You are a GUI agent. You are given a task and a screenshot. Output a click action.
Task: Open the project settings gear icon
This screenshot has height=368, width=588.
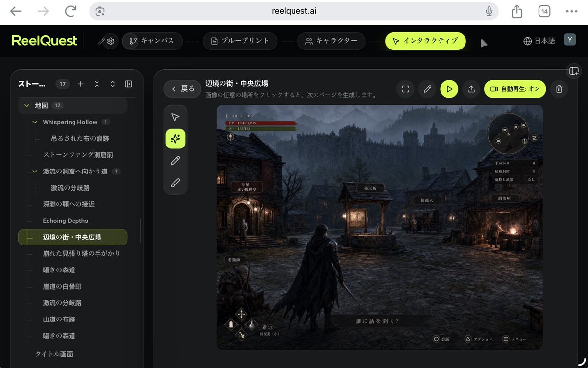(x=111, y=41)
